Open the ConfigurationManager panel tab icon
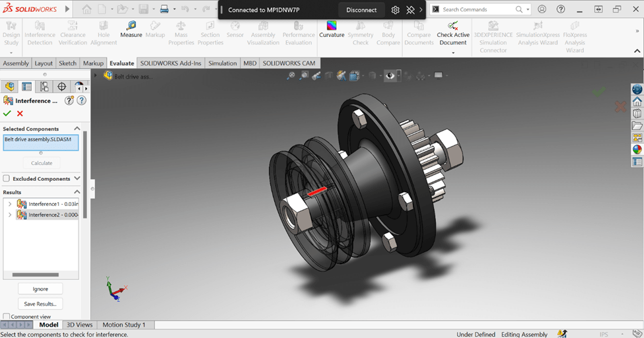The height and width of the screenshot is (338, 644). click(x=44, y=86)
